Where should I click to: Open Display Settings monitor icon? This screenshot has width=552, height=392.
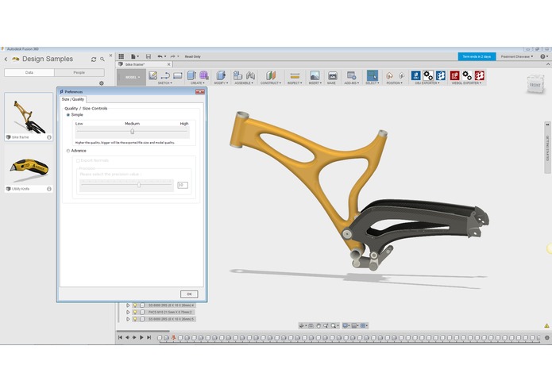(345, 326)
